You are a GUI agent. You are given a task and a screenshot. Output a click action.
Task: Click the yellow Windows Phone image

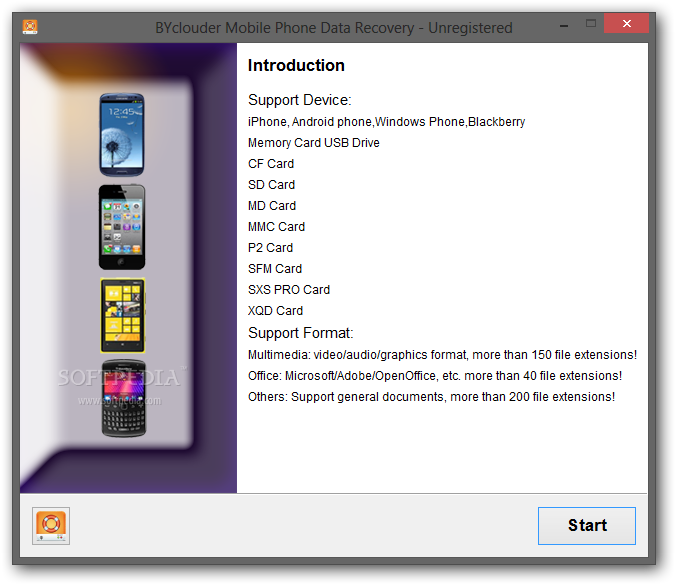(x=122, y=315)
